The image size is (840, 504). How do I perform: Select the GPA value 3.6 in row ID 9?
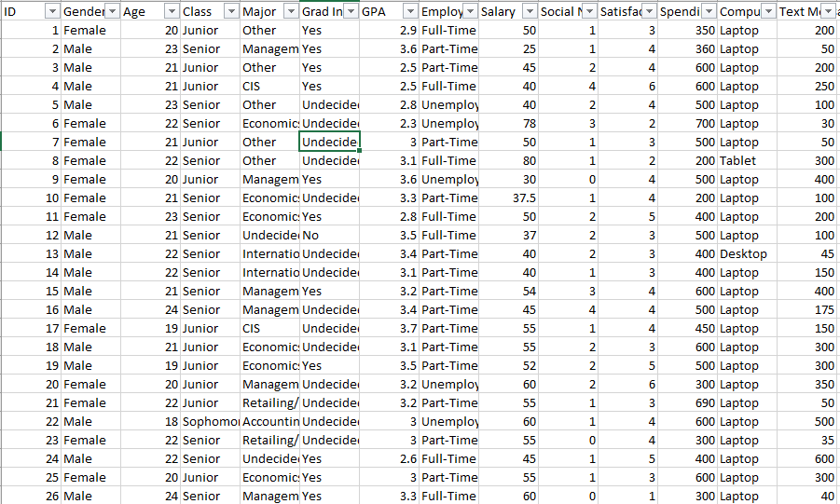tap(389, 180)
